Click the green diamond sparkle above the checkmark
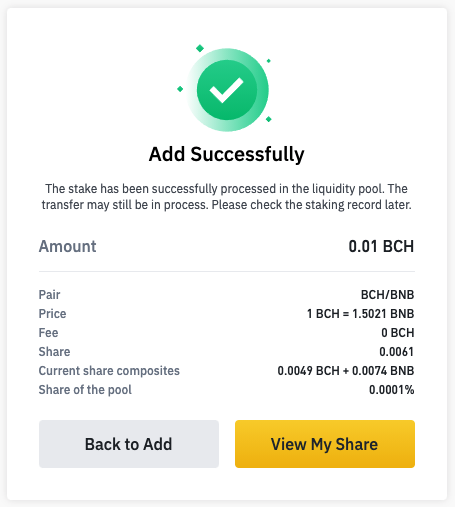This screenshot has height=507, width=455. click(200, 48)
